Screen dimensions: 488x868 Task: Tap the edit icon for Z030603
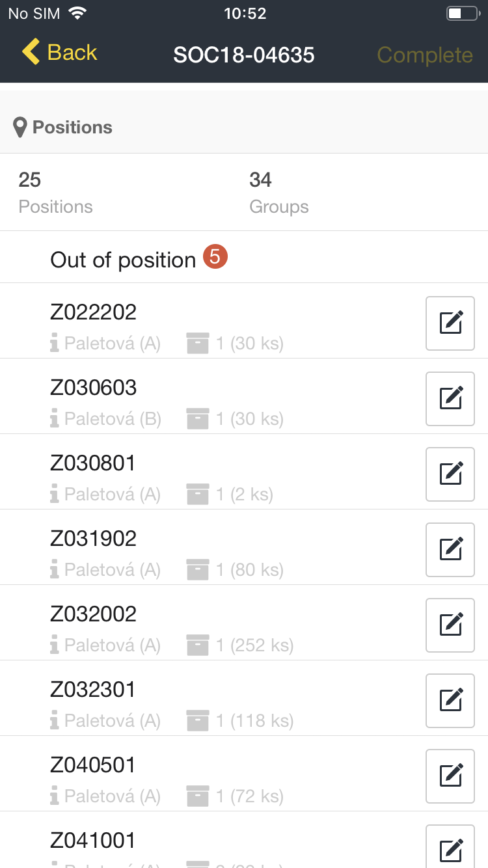[450, 399]
